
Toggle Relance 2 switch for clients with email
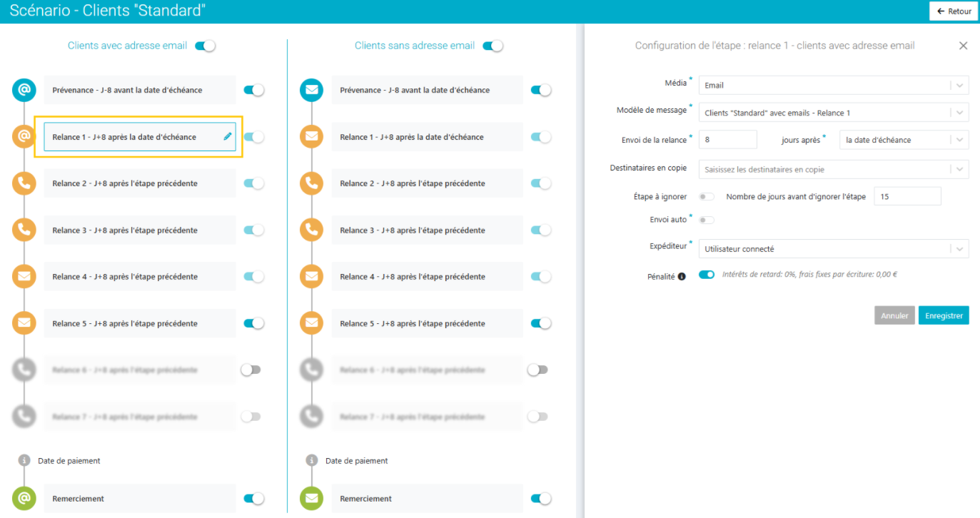[254, 183]
